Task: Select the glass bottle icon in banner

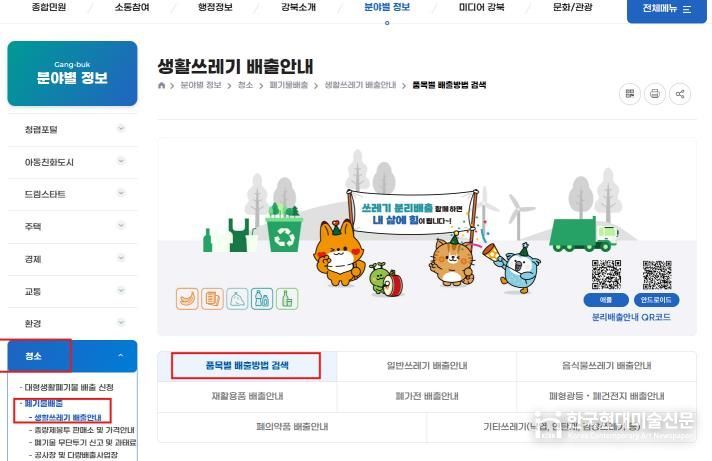Action: point(287,299)
